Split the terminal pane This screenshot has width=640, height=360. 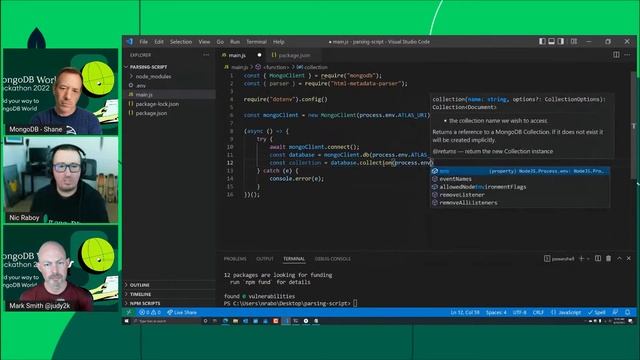[598, 258]
